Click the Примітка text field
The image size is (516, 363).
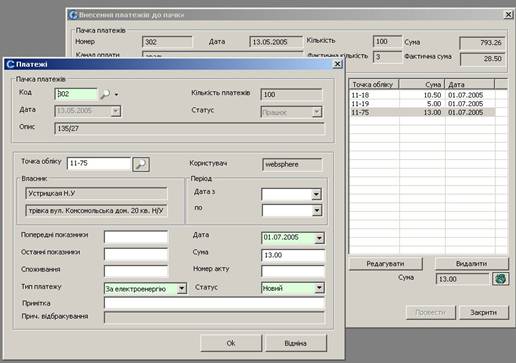coord(214,303)
